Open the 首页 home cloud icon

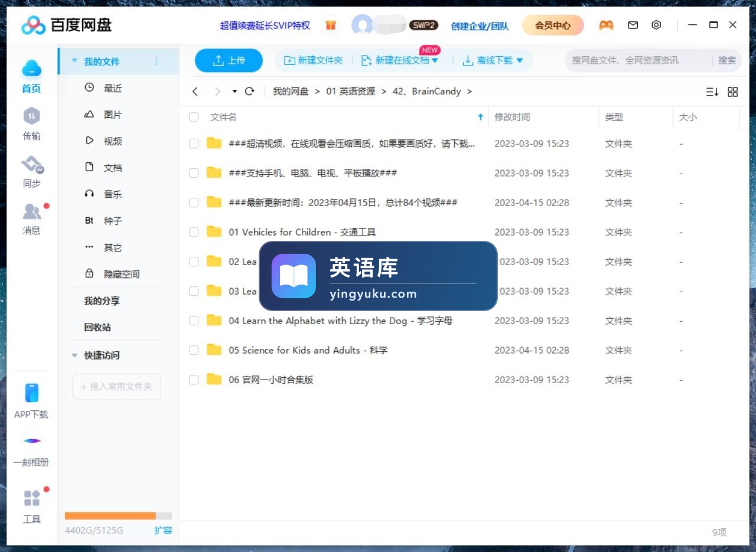(32, 68)
